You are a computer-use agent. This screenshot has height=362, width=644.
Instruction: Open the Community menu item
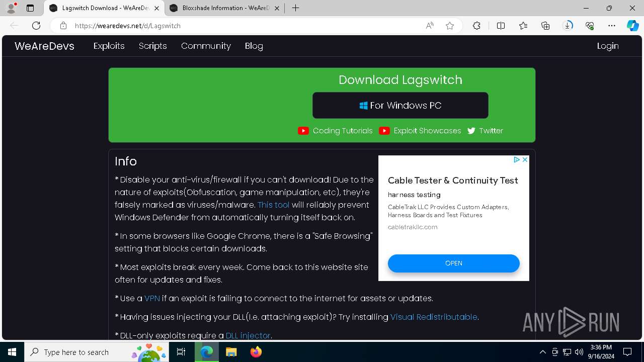tap(206, 46)
